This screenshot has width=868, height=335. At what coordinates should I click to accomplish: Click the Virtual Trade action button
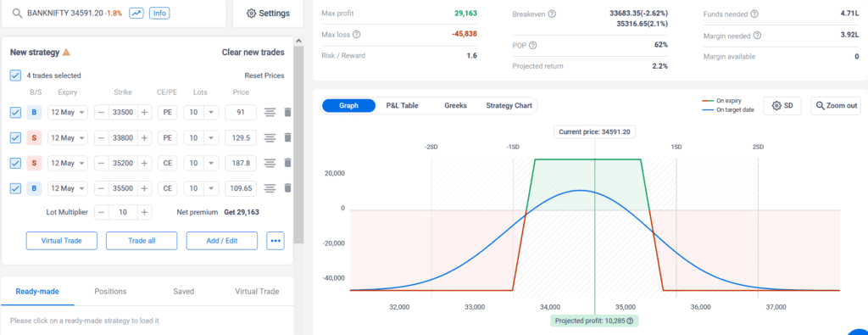pos(61,241)
